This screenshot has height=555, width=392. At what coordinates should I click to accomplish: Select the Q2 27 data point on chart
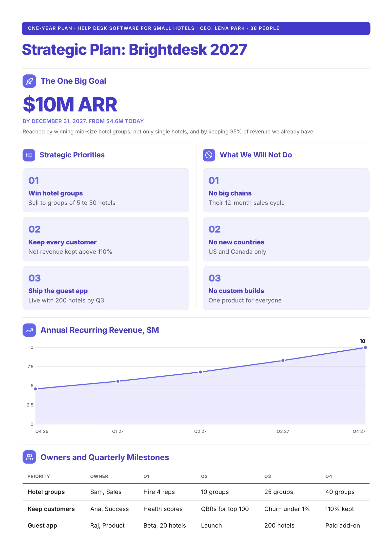[200, 372]
